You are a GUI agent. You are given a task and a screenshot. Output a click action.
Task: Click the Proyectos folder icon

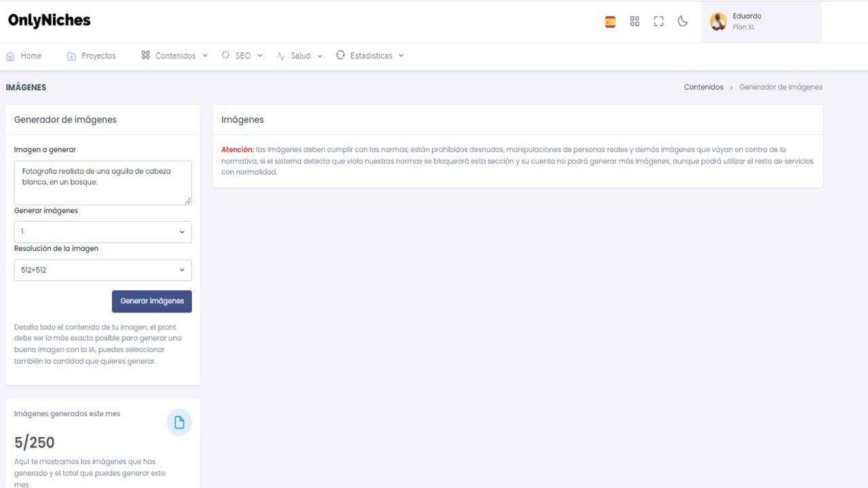pos(71,56)
